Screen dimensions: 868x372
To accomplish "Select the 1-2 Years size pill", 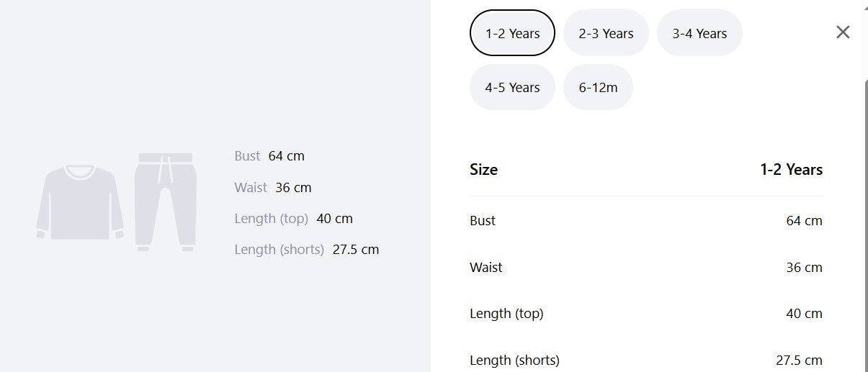I will pyautogui.click(x=512, y=33).
